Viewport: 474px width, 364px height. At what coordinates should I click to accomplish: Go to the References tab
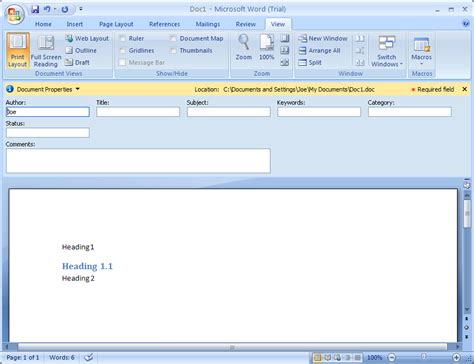(164, 24)
